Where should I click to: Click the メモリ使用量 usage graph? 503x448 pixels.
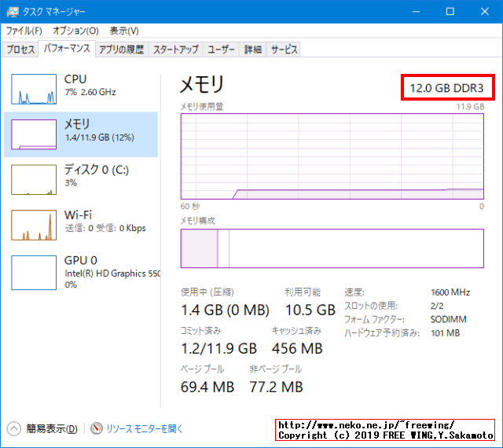(x=332, y=156)
